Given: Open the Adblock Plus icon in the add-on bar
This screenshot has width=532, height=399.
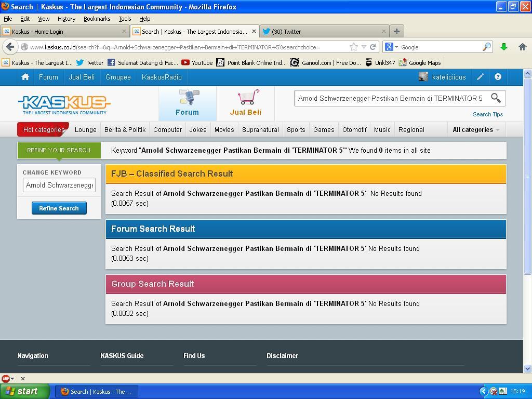Looking at the screenshot, I should (x=5, y=378).
